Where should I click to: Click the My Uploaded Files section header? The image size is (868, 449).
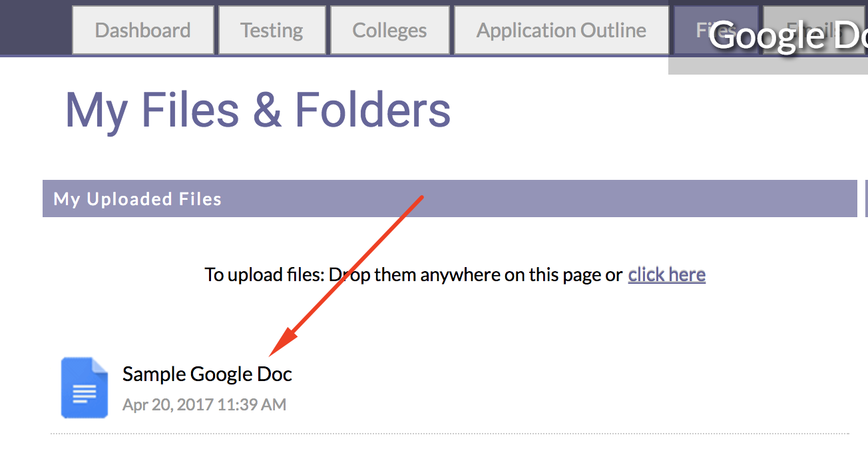pos(449,199)
